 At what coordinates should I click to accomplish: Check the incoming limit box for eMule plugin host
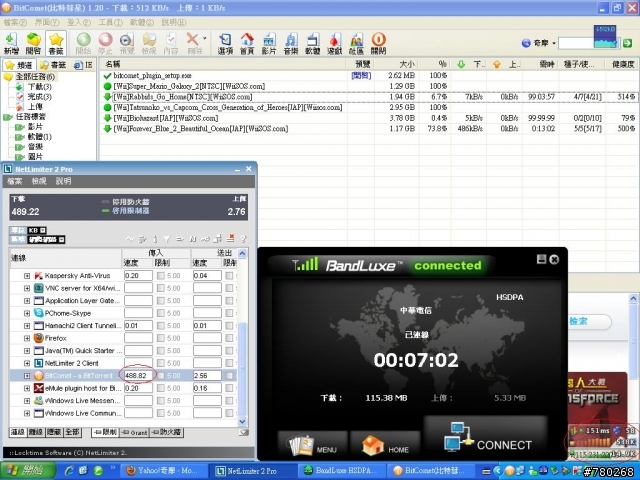pos(161,388)
